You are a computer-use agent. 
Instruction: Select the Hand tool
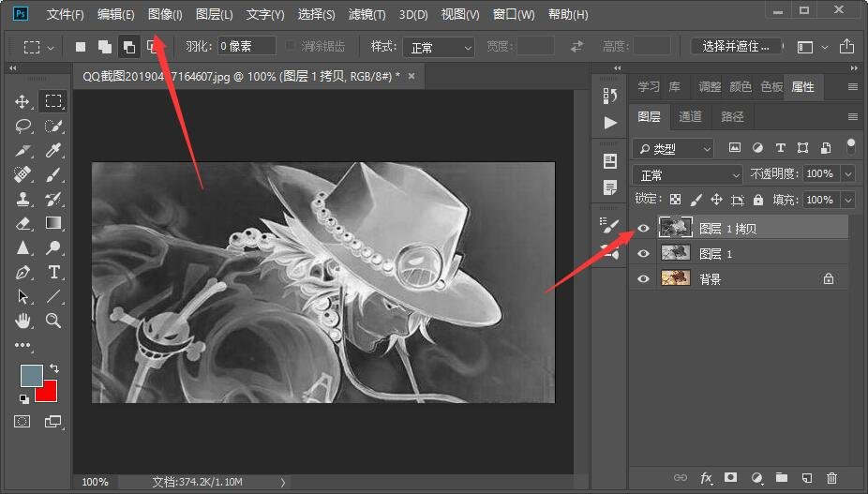[x=22, y=320]
